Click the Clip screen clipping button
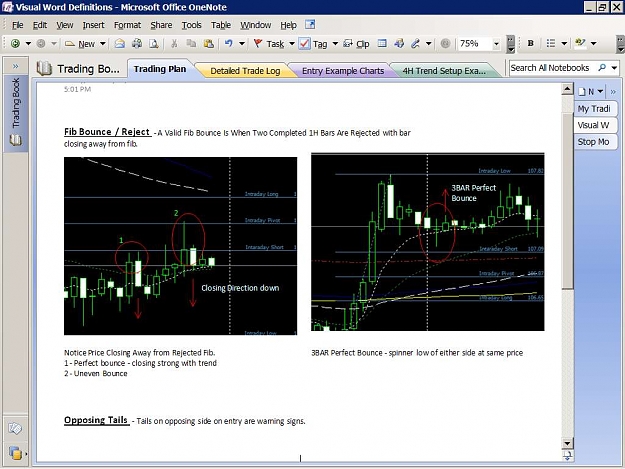The image size is (625, 469). (x=356, y=44)
